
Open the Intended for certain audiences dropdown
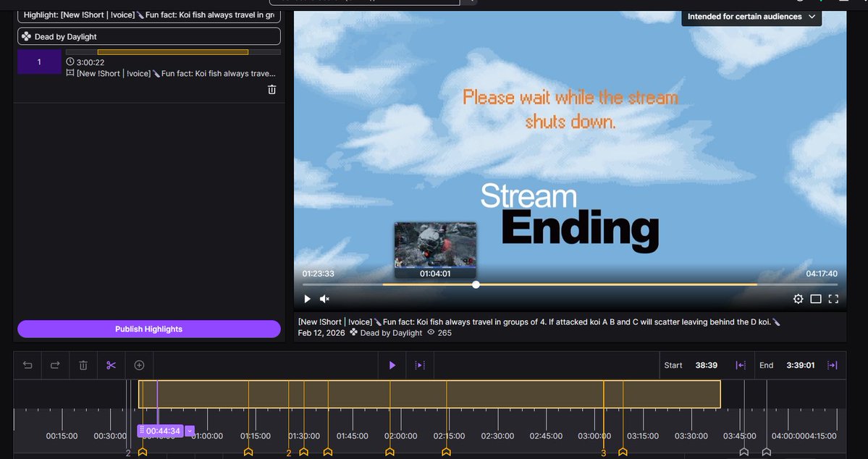coord(751,16)
